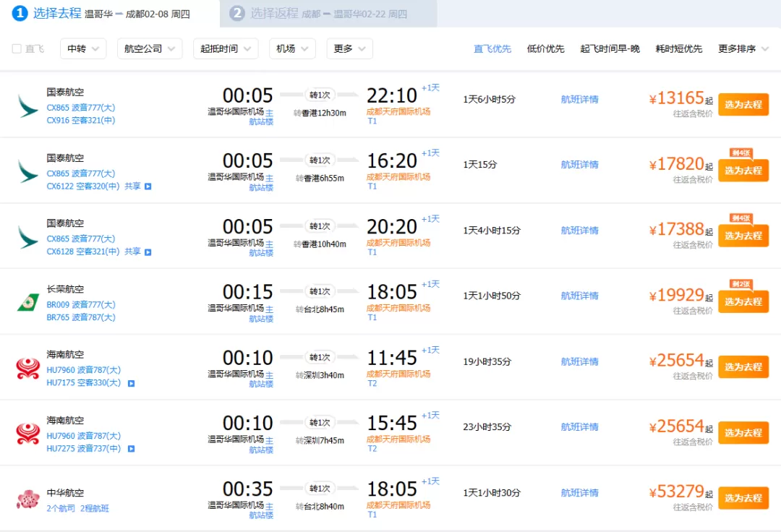Open the 航空公司 airline filter dropdown
The width and height of the screenshot is (781, 532).
[150, 48]
